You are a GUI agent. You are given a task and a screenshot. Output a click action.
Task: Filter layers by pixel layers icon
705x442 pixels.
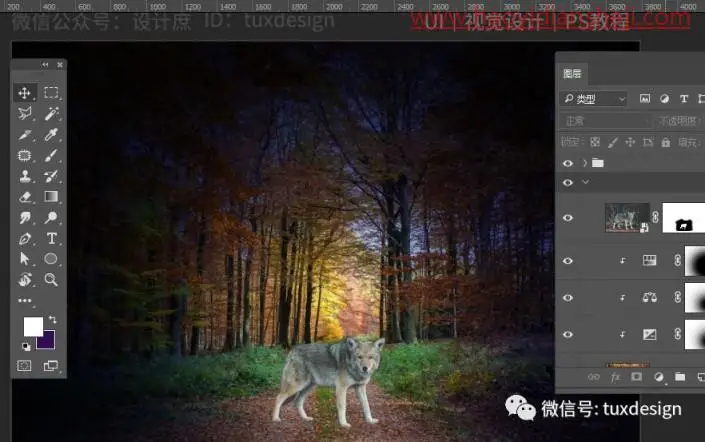click(645, 99)
